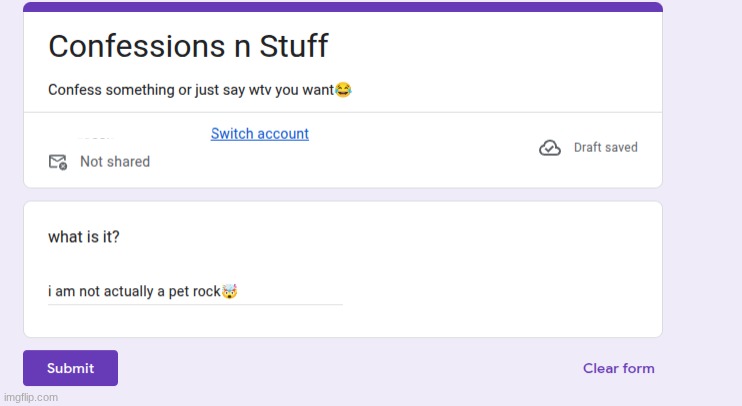Click the 'Confessions n Stuff' form title

point(188,46)
